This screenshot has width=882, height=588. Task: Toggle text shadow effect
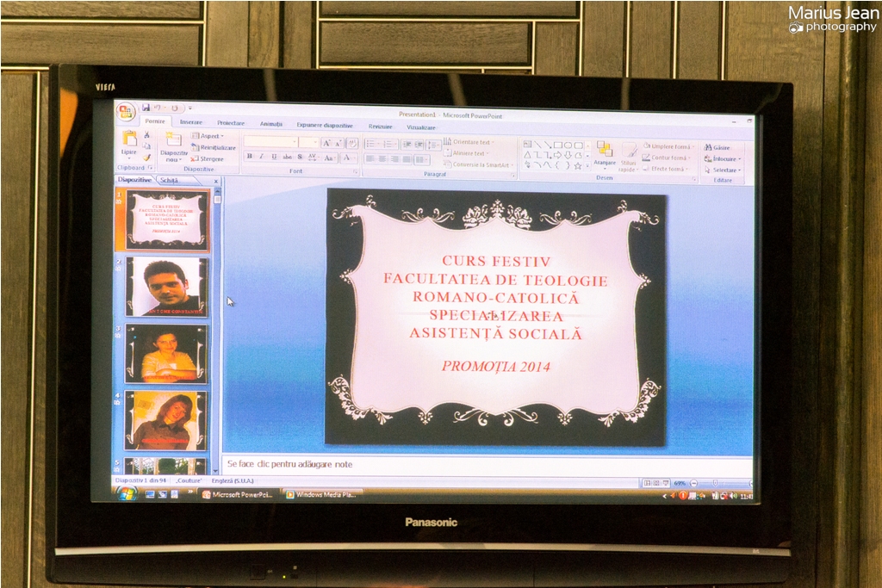300,158
